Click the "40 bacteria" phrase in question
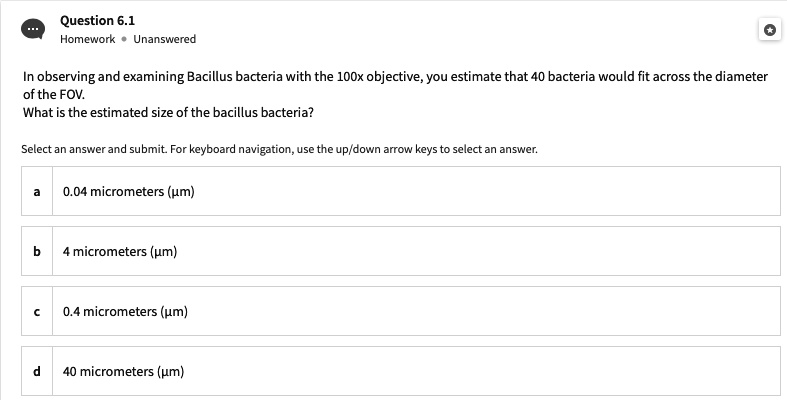This screenshot has width=787, height=400. pos(556,77)
